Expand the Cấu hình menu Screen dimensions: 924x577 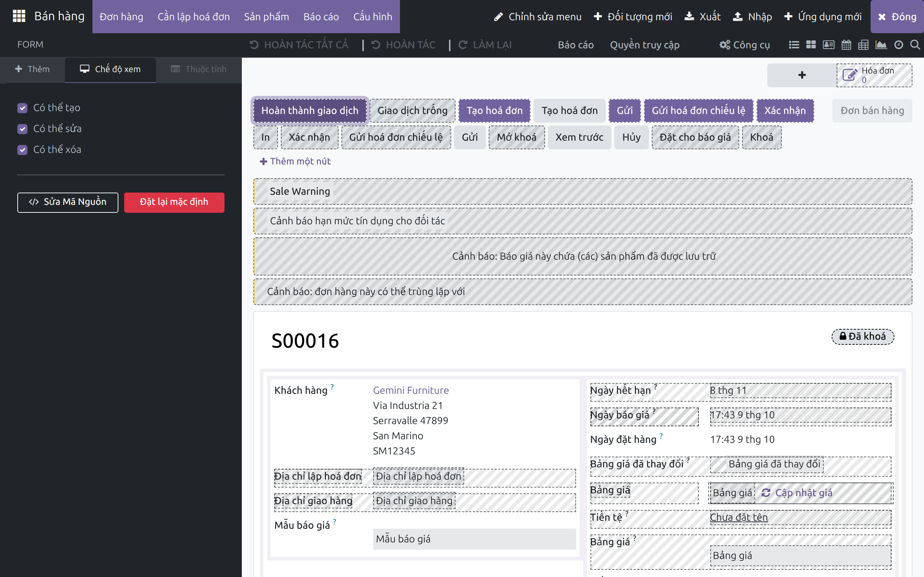(372, 17)
